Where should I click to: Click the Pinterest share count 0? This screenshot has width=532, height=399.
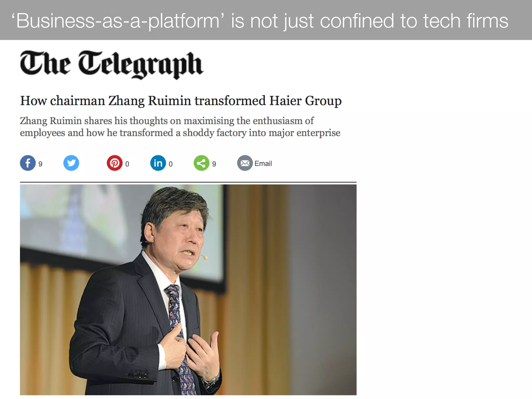tap(127, 164)
